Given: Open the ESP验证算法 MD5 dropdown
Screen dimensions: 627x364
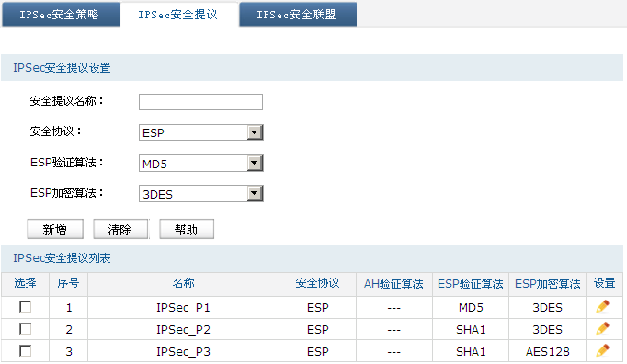Looking at the screenshot, I should click(200, 164).
